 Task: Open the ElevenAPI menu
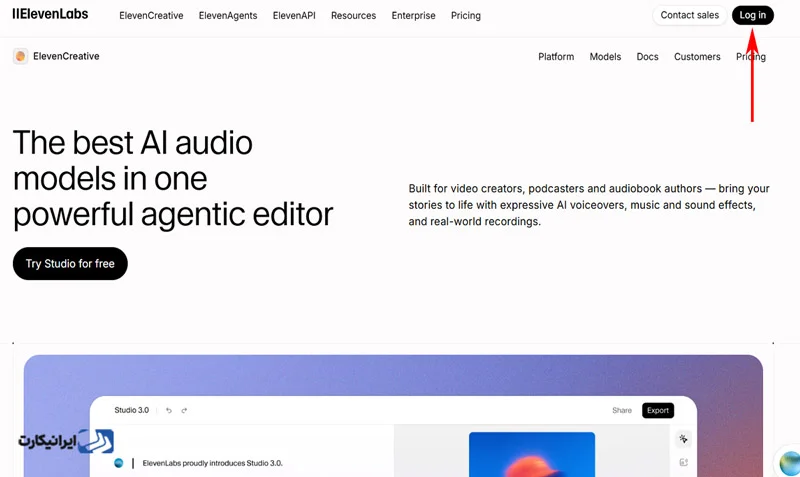[294, 16]
